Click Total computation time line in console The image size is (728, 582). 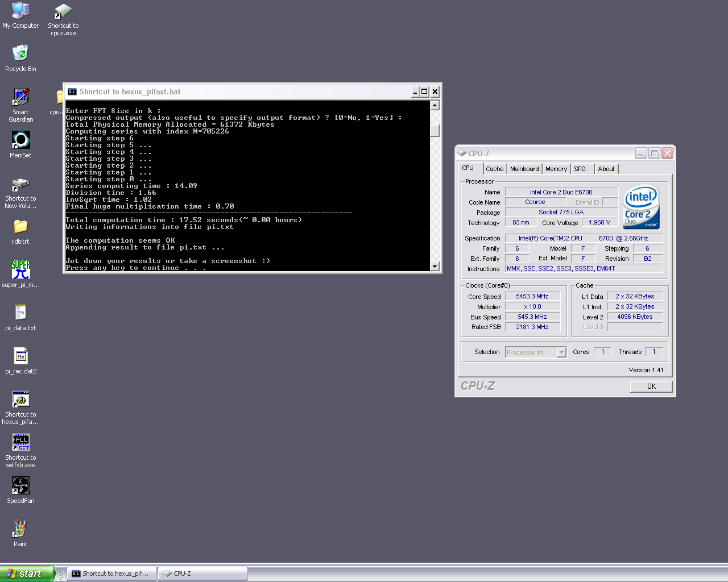coord(184,220)
